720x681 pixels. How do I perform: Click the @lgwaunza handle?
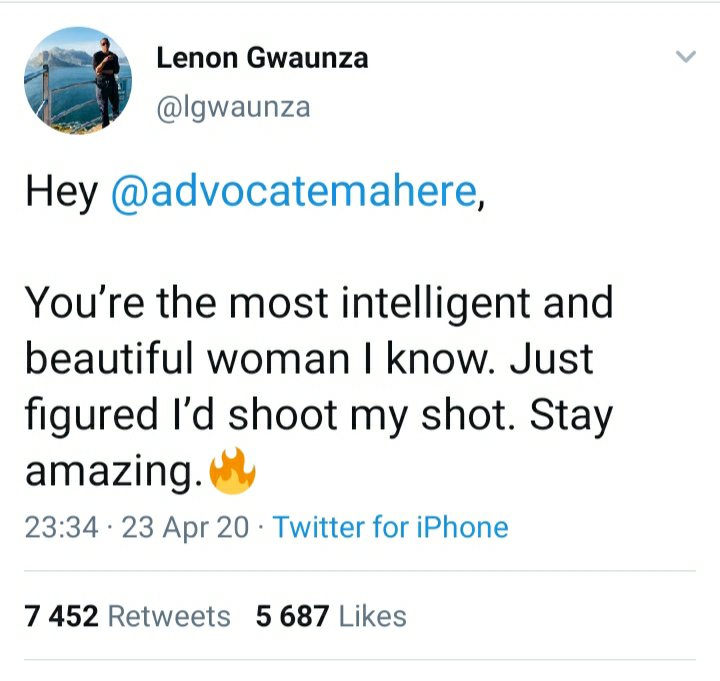pos(233,106)
